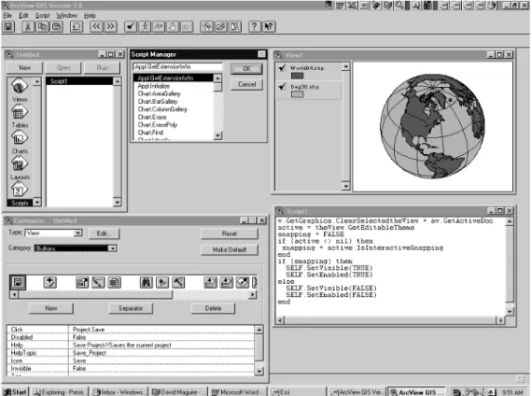
Task: Open the Help menu
Action: pyautogui.click(x=90, y=15)
